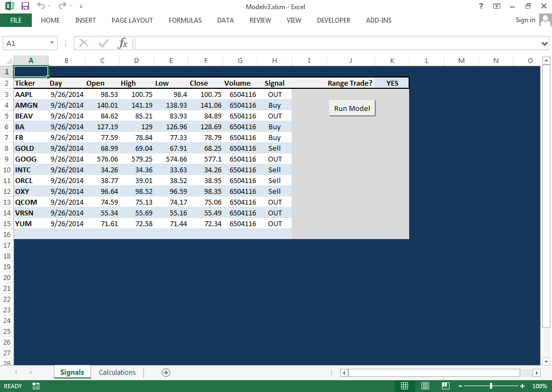Click the Save icon in the quick access toolbar
Image resolution: width=552 pixels, height=392 pixels.
coord(25,6)
